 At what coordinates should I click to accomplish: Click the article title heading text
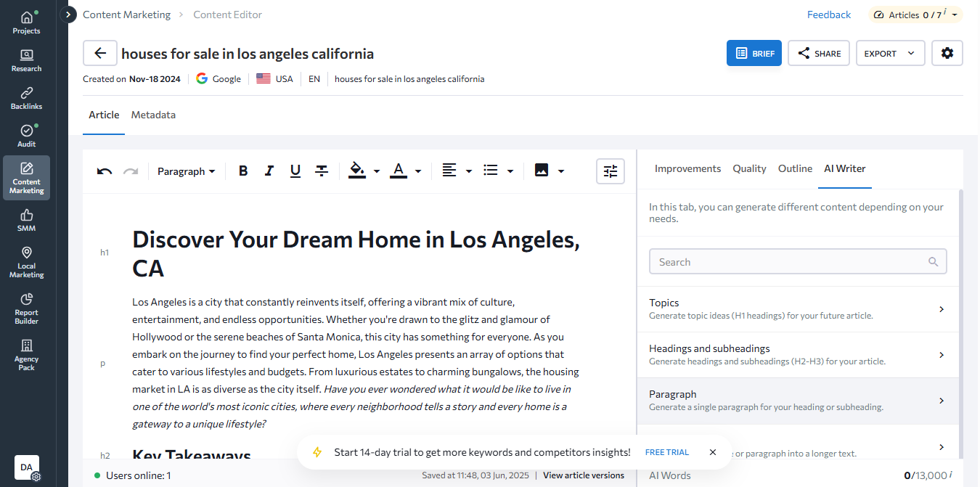point(356,254)
